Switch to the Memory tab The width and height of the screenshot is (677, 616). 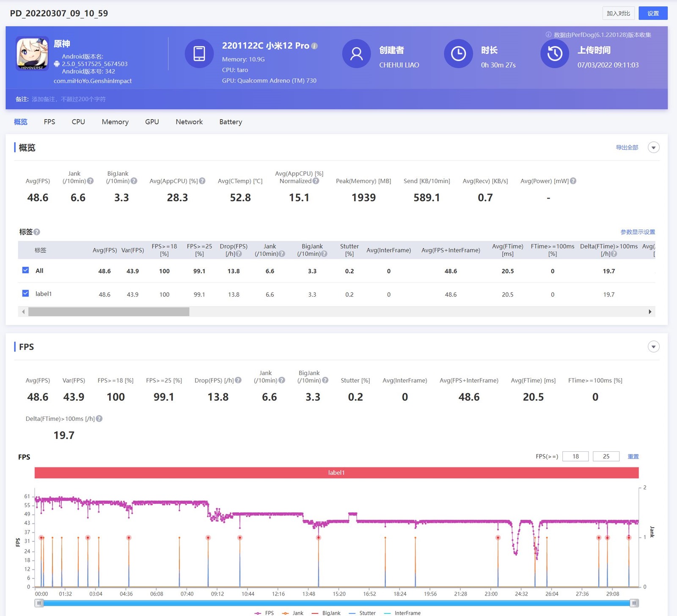[115, 122]
